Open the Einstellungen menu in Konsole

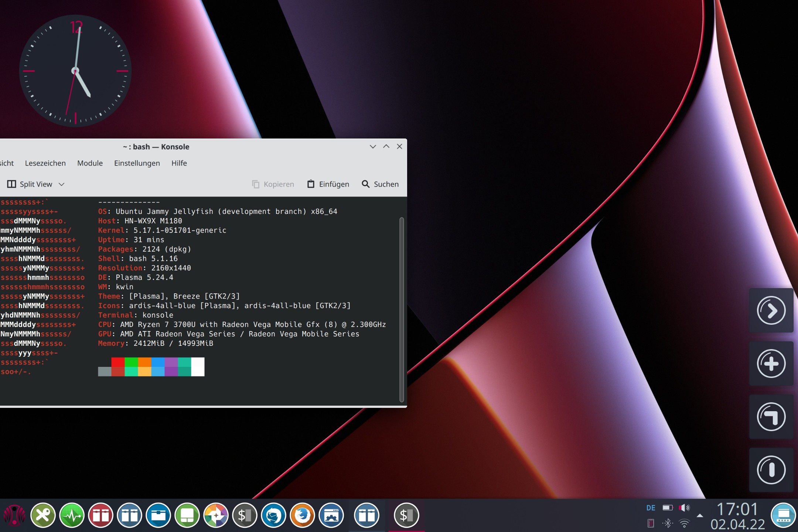[x=137, y=163]
